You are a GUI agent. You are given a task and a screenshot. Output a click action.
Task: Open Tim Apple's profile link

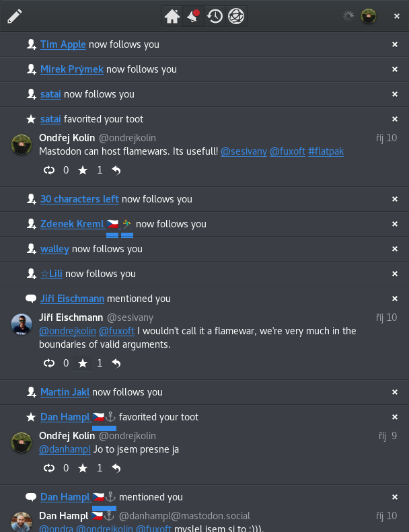(63, 44)
